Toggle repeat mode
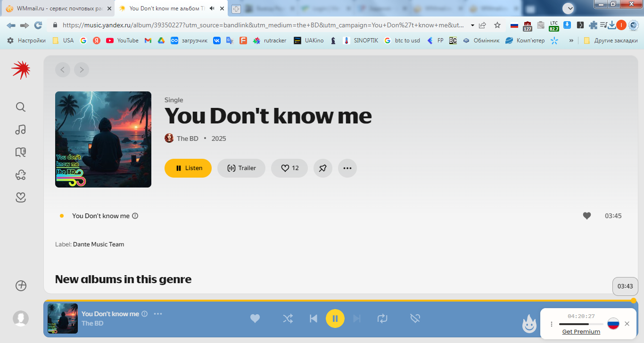This screenshot has width=644, height=343. pos(382,319)
